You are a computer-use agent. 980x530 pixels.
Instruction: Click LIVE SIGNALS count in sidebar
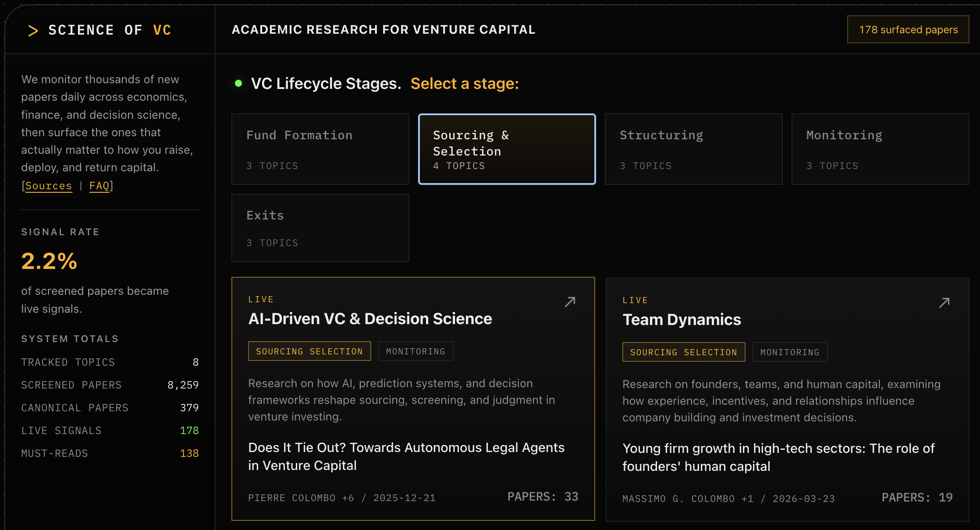(189, 431)
